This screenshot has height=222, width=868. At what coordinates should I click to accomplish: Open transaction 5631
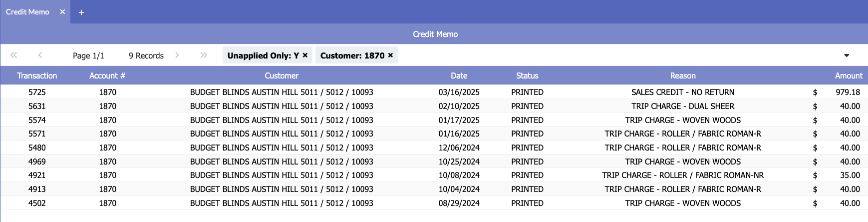(x=37, y=106)
